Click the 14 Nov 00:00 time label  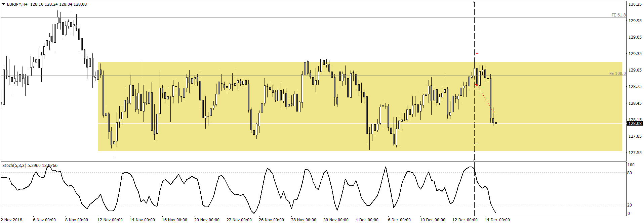coord(143,220)
